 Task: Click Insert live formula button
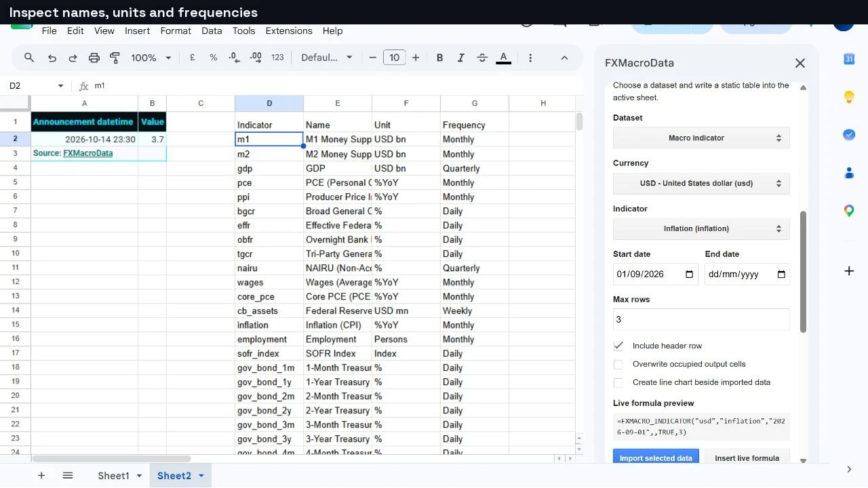747,457
